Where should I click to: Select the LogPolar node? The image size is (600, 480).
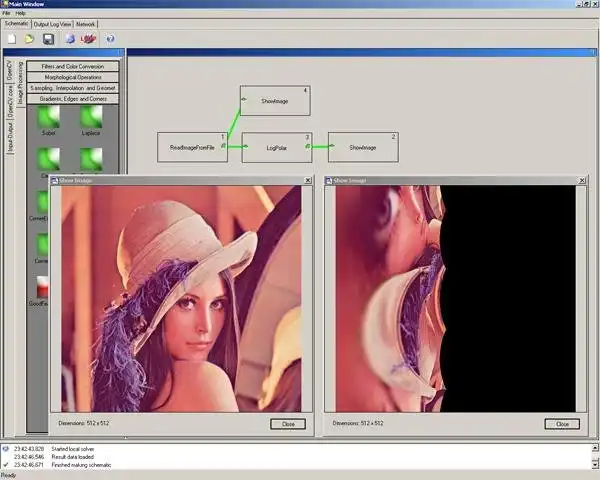point(277,148)
